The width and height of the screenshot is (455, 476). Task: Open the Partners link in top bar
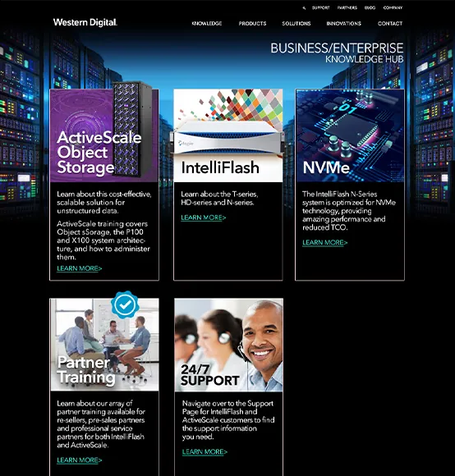click(x=347, y=7)
